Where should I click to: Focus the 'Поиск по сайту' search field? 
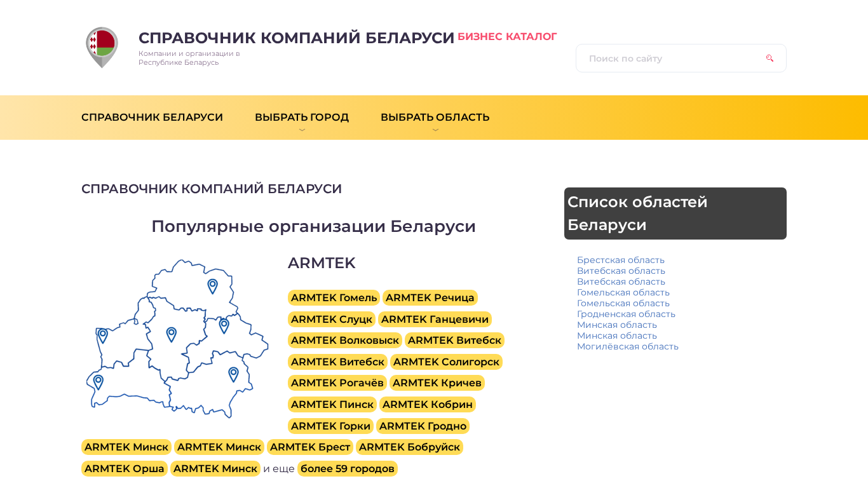tap(681, 58)
